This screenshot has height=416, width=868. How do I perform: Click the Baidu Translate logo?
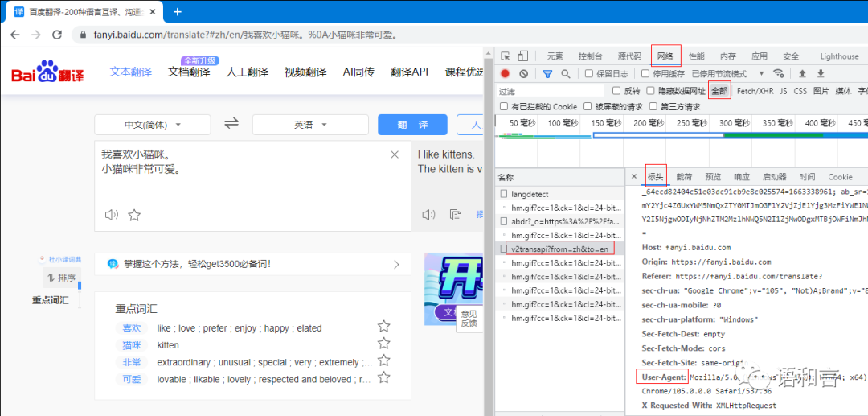(47, 72)
